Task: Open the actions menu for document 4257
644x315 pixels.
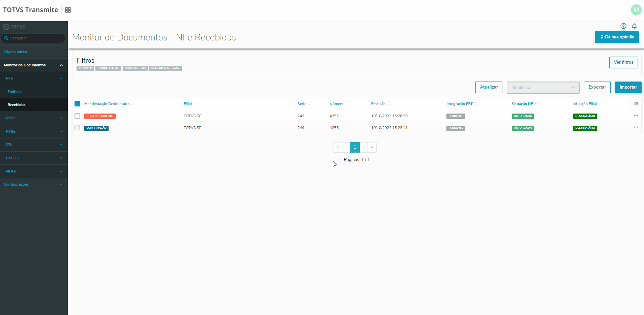Action: tap(636, 116)
